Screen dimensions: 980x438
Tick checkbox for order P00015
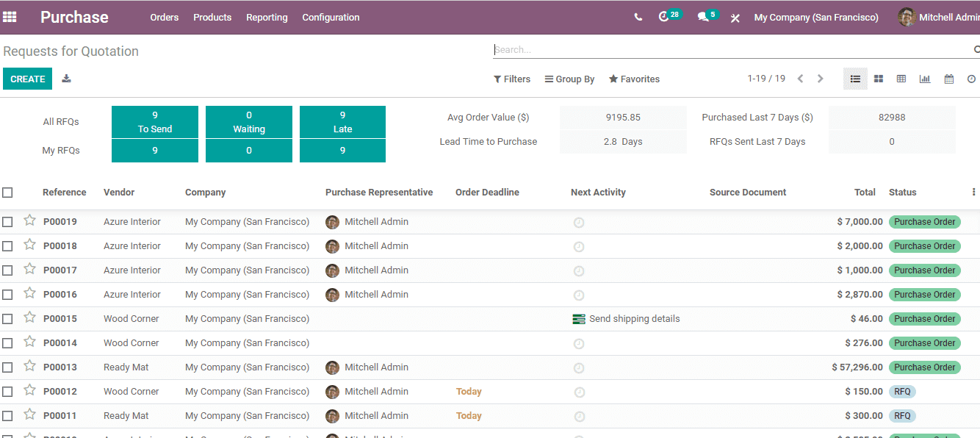[x=7, y=319]
